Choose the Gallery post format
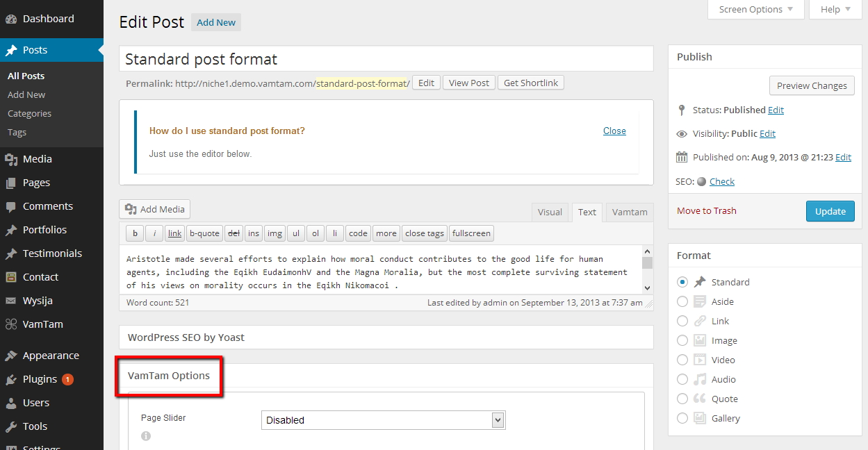This screenshot has width=868, height=450. coord(682,418)
